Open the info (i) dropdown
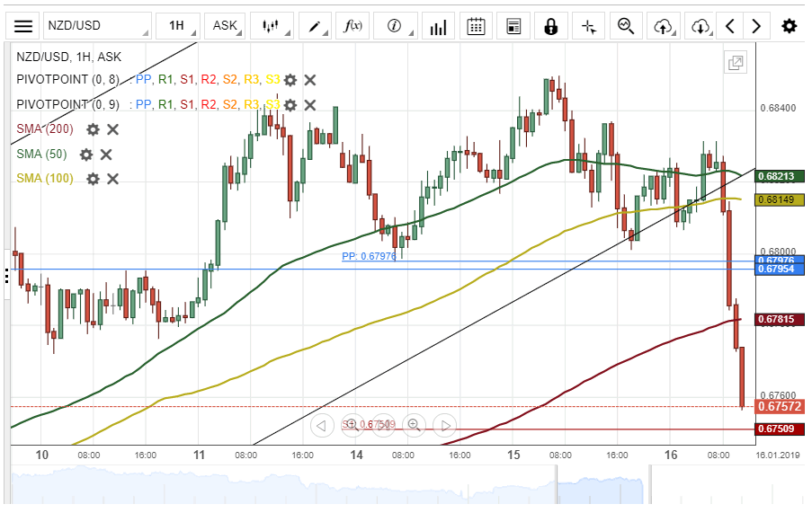 tap(395, 26)
